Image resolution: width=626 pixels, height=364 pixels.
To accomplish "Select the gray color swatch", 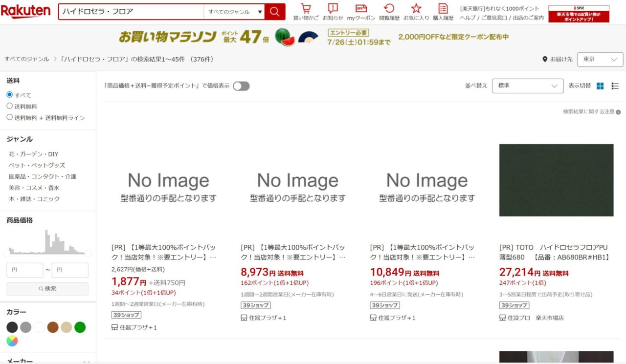I will (26, 327).
